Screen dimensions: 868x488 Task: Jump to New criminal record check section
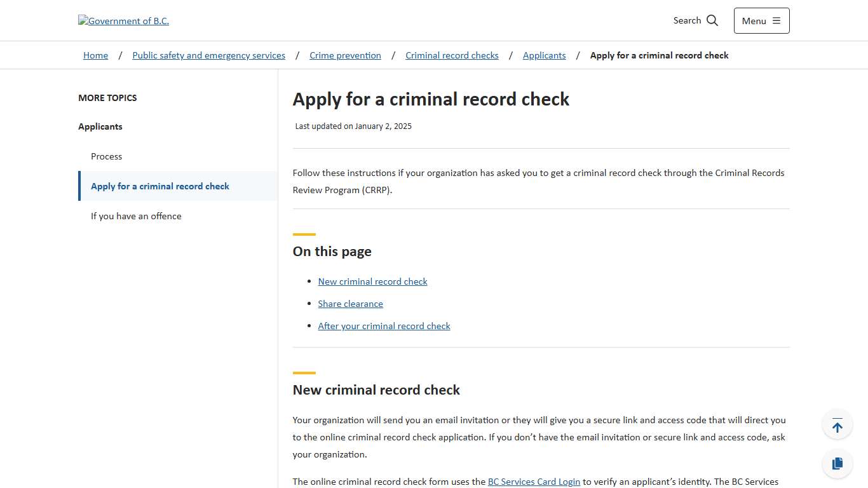pyautogui.click(x=372, y=281)
